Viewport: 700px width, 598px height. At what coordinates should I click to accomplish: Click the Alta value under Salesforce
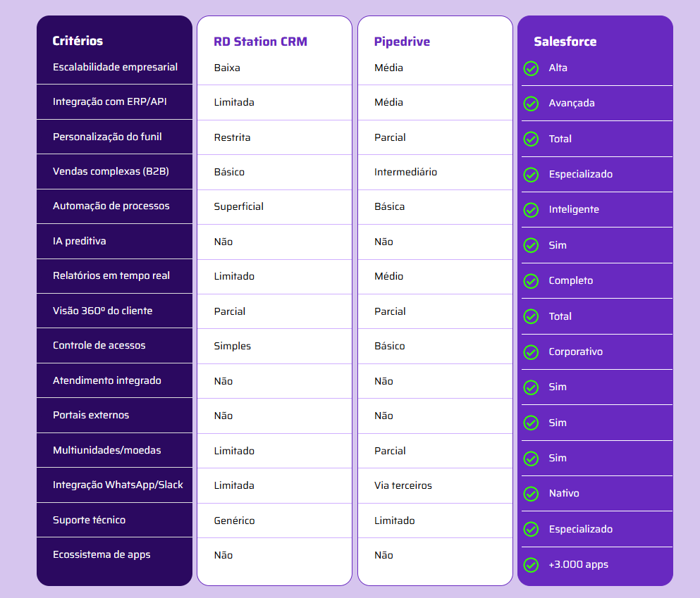pyautogui.click(x=558, y=68)
